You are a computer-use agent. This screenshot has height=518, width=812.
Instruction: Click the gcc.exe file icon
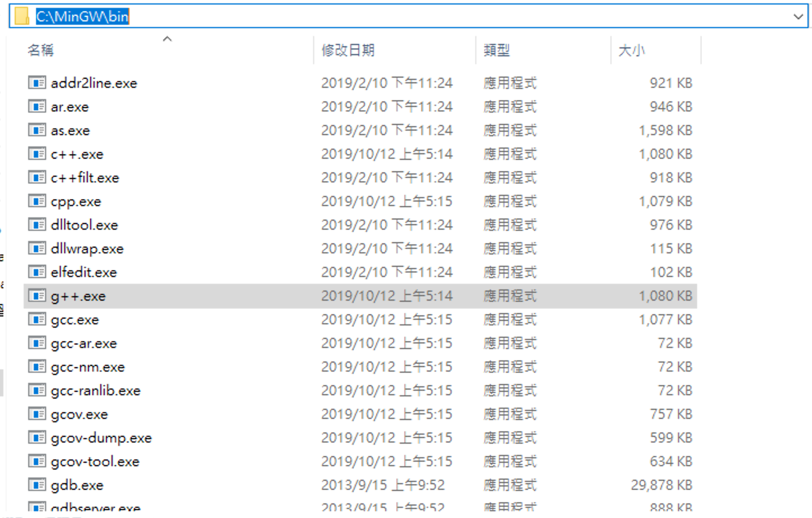[x=37, y=319]
